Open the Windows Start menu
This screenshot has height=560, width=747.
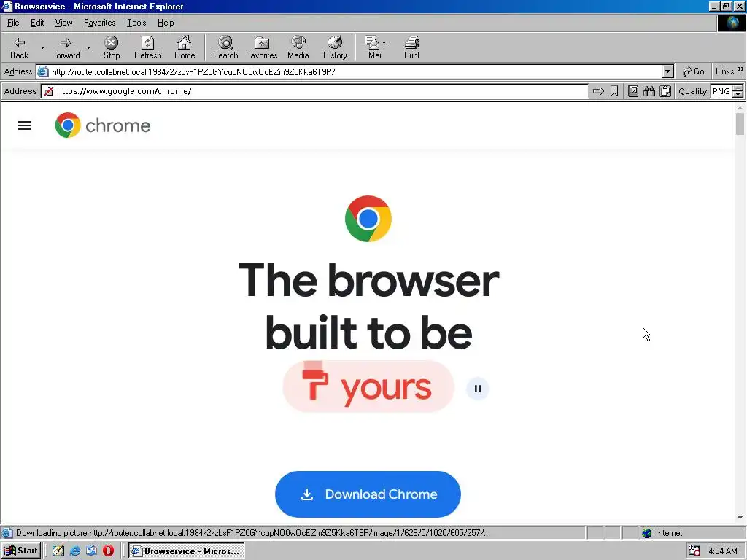click(21, 551)
